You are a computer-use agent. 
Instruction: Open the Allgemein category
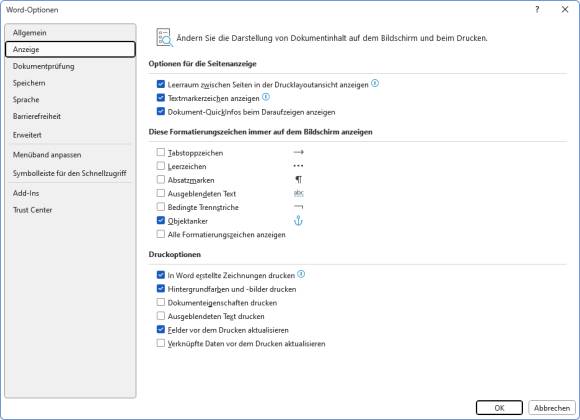click(70, 33)
